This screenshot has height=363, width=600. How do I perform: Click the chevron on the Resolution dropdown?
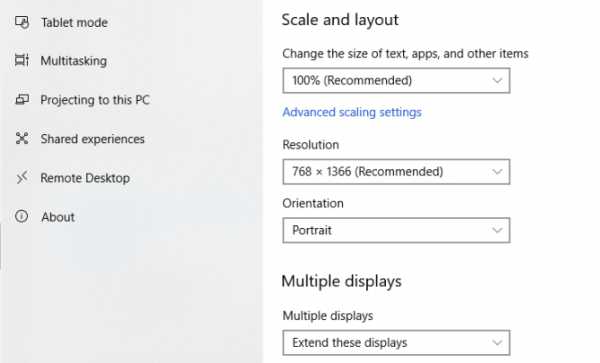pyautogui.click(x=497, y=172)
